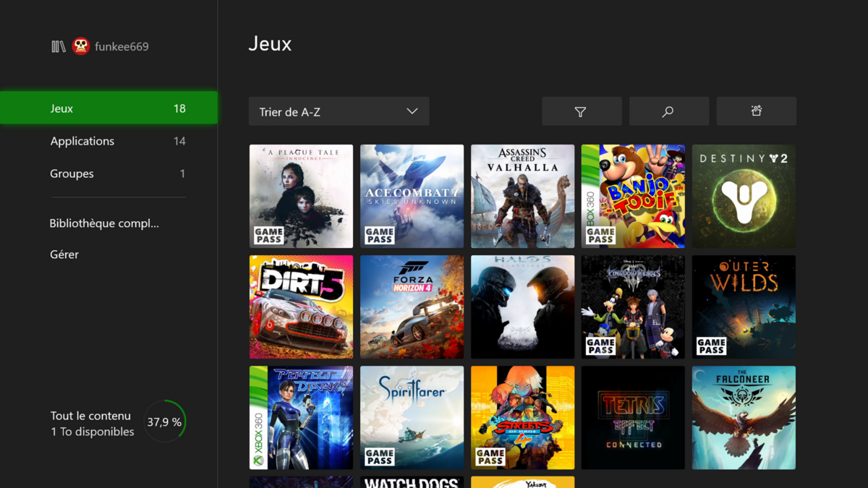Select the Perfect Dark game tile
This screenshot has width=868, height=488.
click(302, 418)
